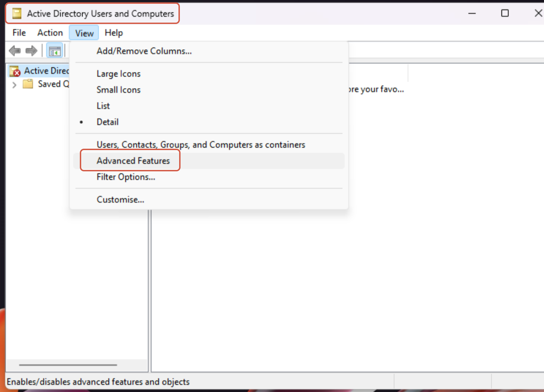
Task: Click status bar text 'Enables/disables advanced features'
Action: (98, 382)
